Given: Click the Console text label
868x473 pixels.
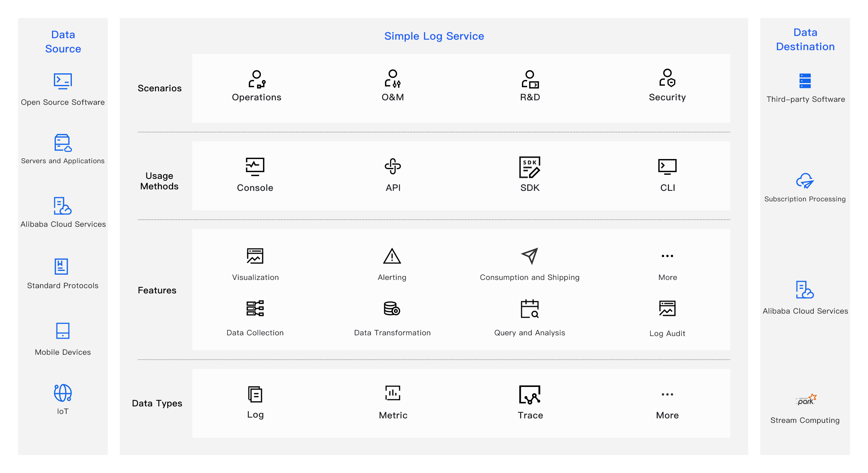Looking at the screenshot, I should pyautogui.click(x=255, y=188).
